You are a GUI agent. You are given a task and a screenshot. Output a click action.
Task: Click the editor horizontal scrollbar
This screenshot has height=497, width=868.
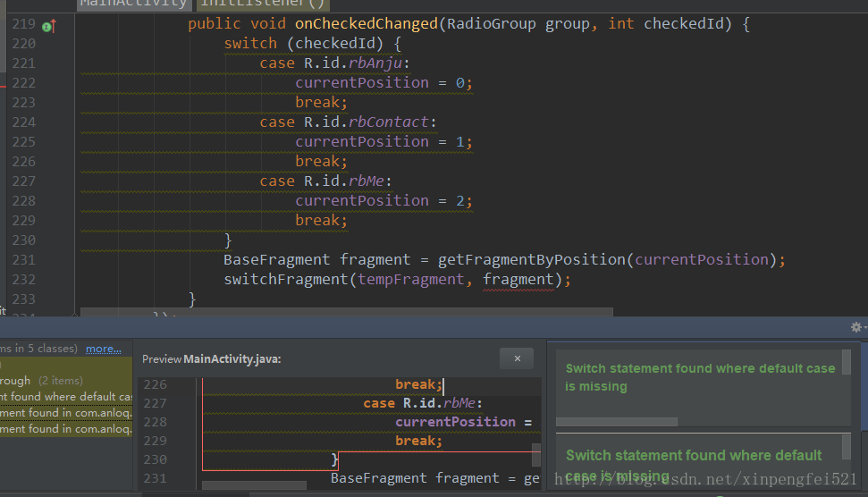tap(347, 312)
